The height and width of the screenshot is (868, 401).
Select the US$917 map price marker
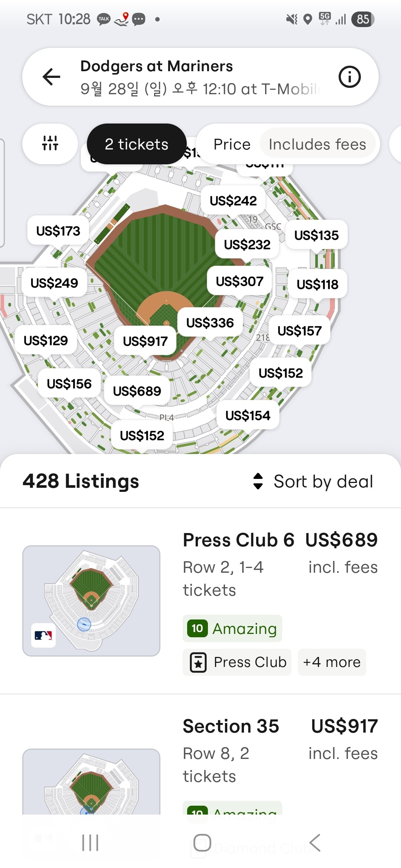tap(145, 341)
